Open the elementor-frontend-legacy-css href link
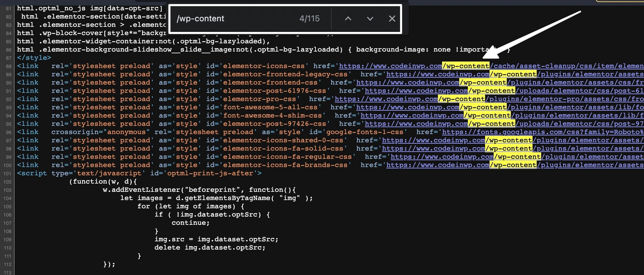Viewport: 644px width, 275px height. point(438,74)
